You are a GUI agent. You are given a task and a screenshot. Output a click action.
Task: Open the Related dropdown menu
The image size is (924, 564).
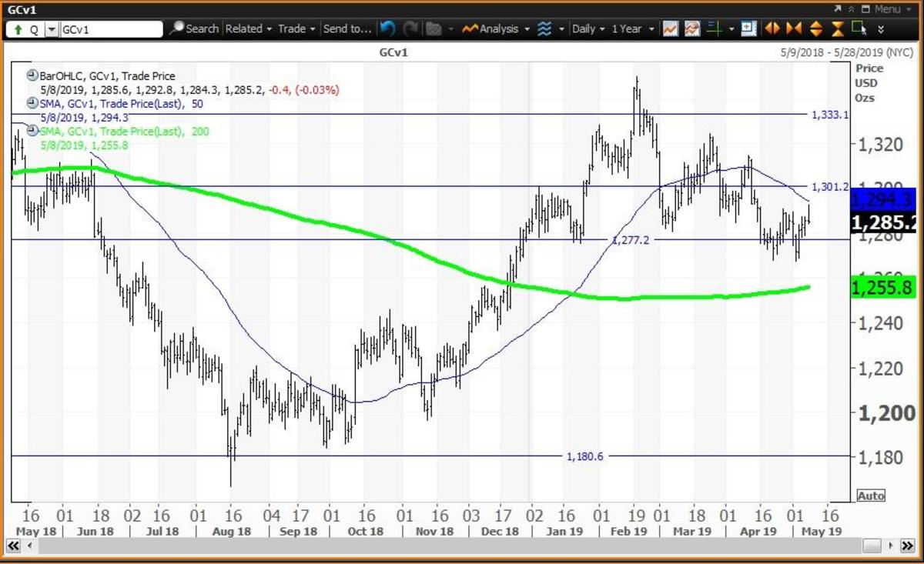(249, 28)
